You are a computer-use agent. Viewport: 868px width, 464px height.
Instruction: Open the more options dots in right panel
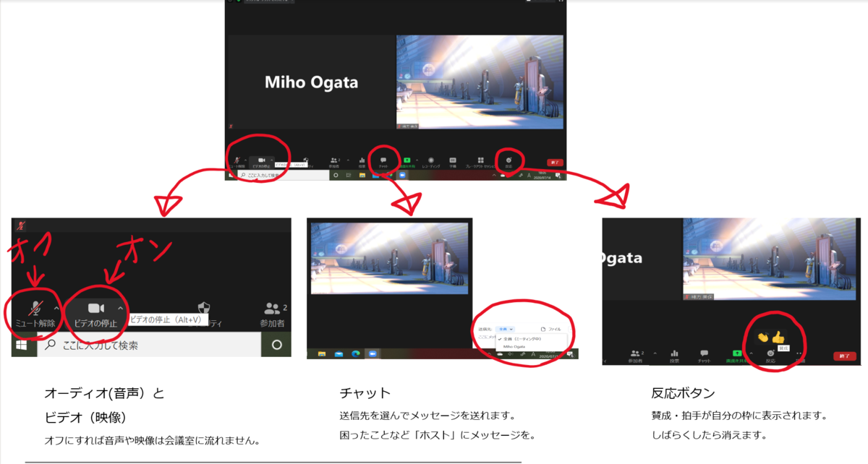point(799,352)
